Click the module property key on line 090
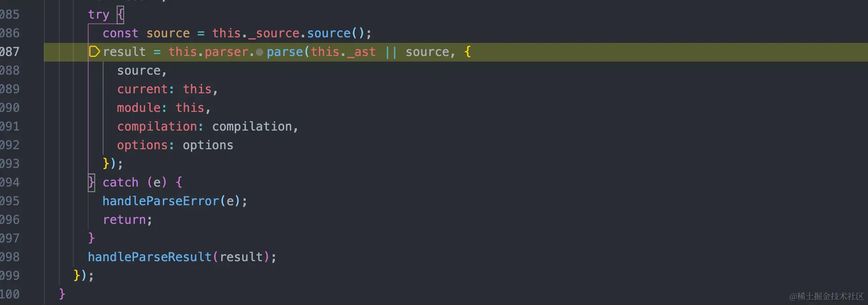Viewport: 868px width, 305px height. coord(139,108)
